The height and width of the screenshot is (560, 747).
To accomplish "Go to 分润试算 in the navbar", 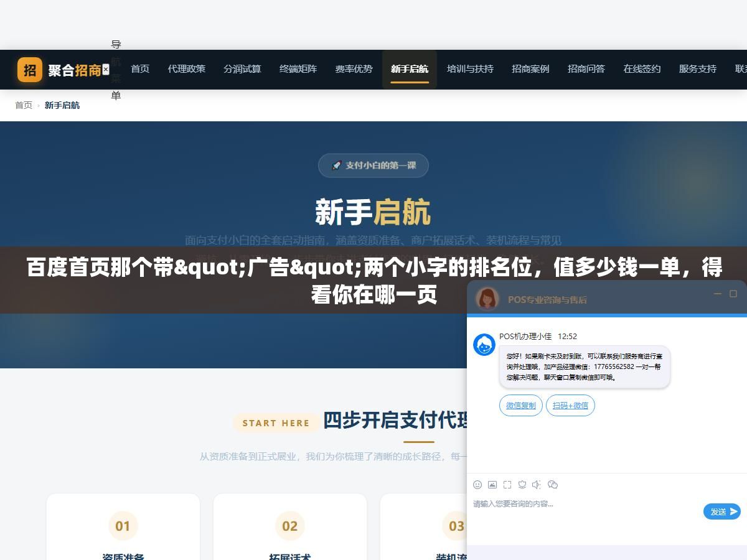I will (x=242, y=69).
